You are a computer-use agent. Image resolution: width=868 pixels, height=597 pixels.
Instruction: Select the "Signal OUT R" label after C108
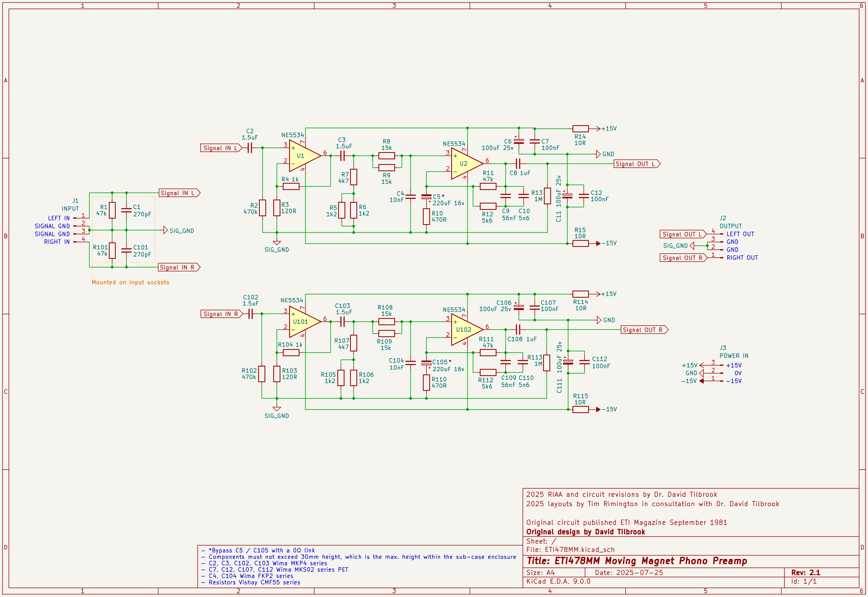645,329
